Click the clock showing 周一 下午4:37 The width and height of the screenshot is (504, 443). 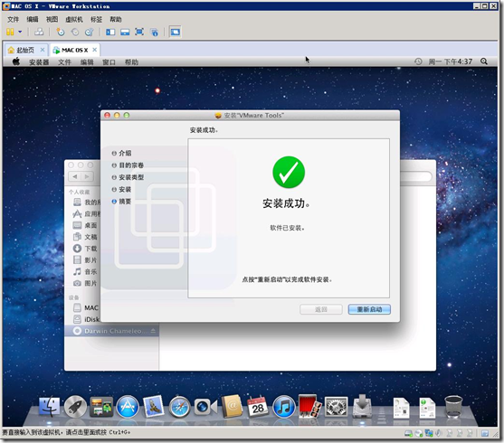451,61
